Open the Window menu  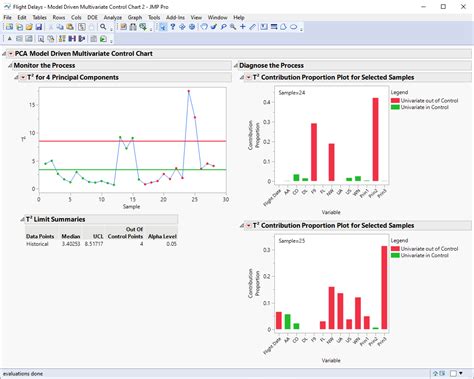217,17
